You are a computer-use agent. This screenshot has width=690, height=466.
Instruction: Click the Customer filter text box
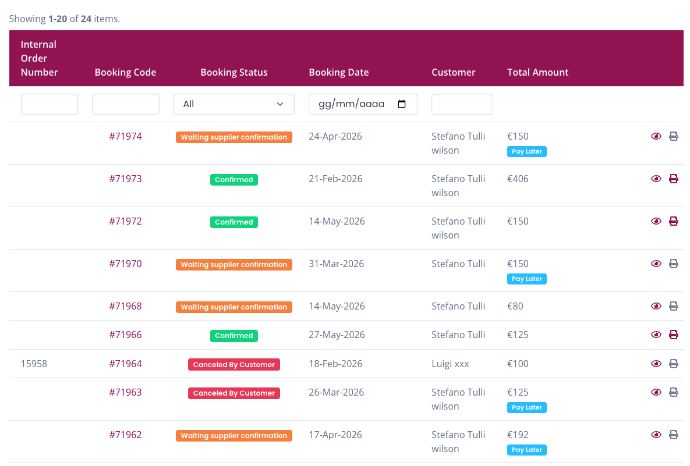pyautogui.click(x=461, y=104)
